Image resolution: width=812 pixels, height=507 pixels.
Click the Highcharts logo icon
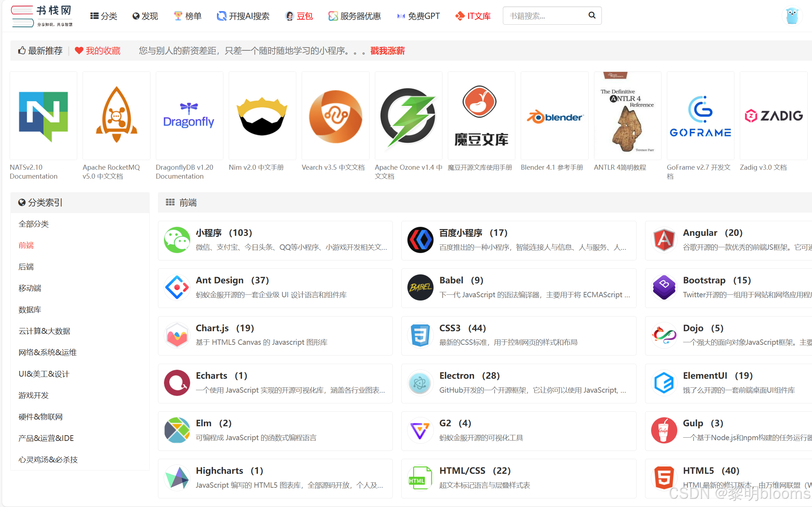[x=177, y=478]
